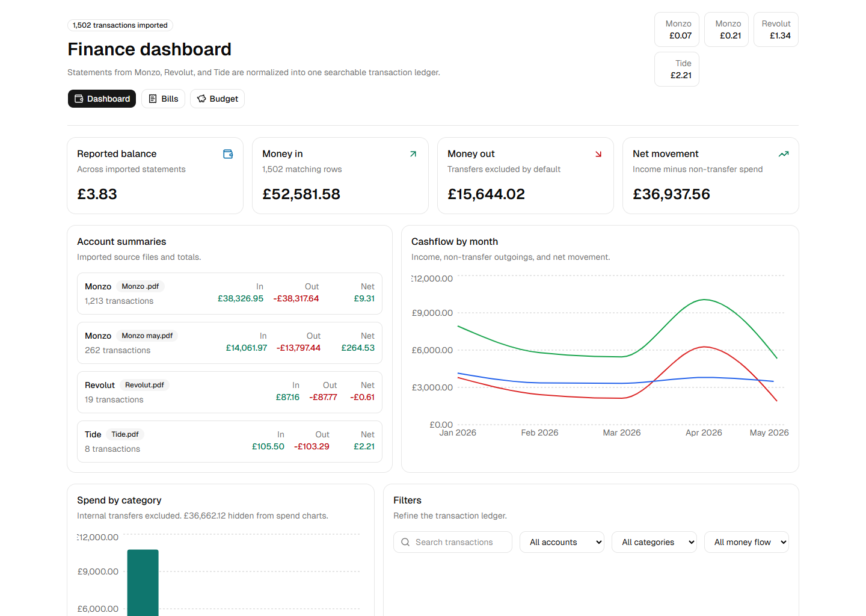Click the £52,581.58 Money in value

[x=301, y=194]
